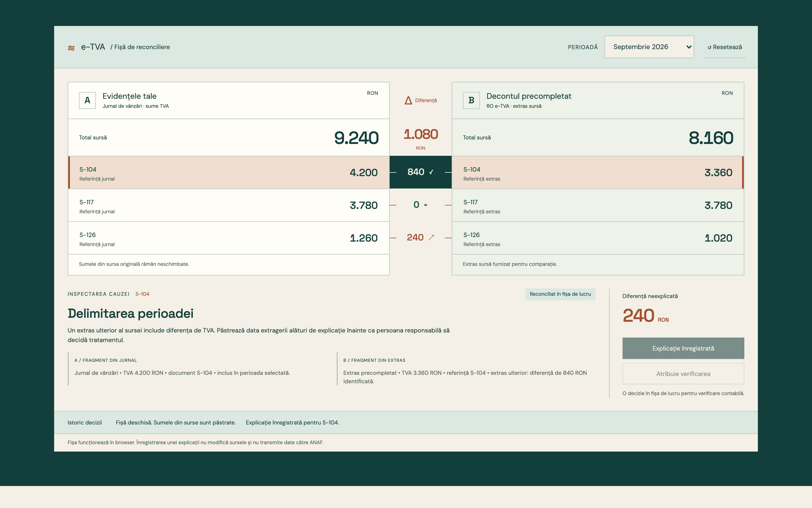Click the red S-104 label beside Inspectarea cauzei
This screenshot has width=812, height=508.
(x=142, y=294)
